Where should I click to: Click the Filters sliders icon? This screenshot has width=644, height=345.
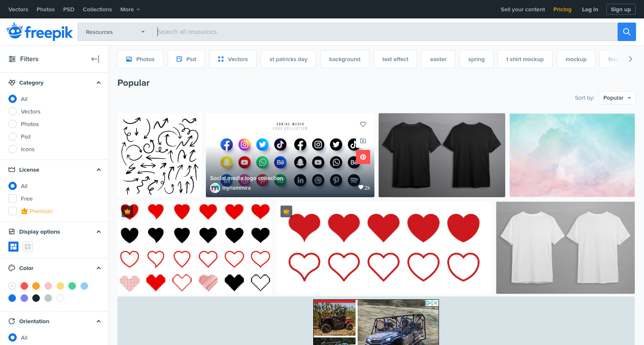tap(12, 59)
